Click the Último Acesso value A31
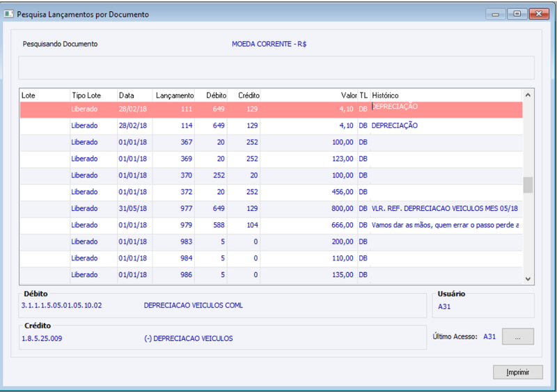Image resolution: width=557 pixels, height=392 pixels. (x=489, y=336)
